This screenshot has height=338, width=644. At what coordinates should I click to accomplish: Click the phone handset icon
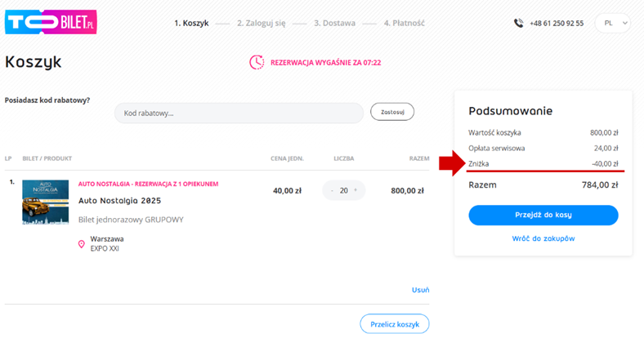[518, 23]
